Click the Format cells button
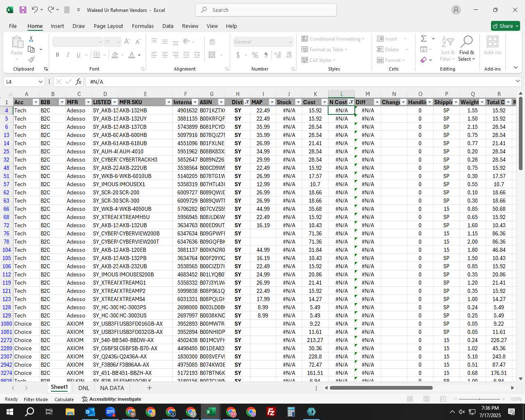This screenshot has height=420, width=525. coord(391,60)
